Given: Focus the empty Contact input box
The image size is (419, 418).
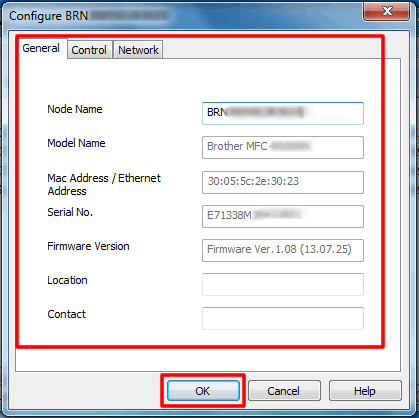Looking at the screenshot, I should 283,318.
